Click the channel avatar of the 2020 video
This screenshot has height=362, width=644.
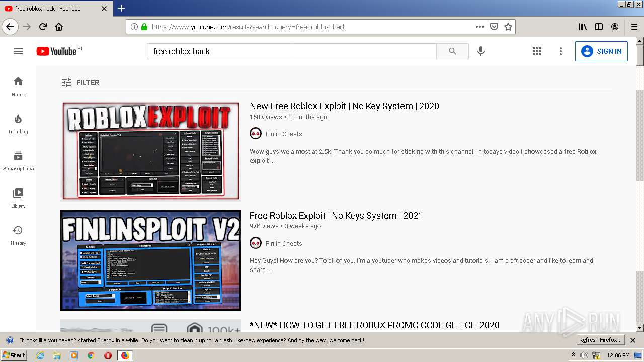pyautogui.click(x=256, y=134)
